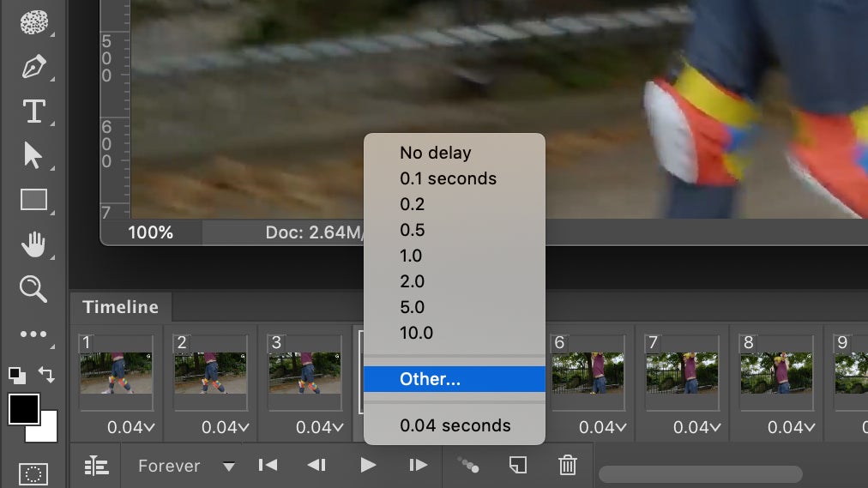Viewport: 868px width, 488px height.
Task: Open the Edit Toolbar three-dots icon
Action: point(33,334)
